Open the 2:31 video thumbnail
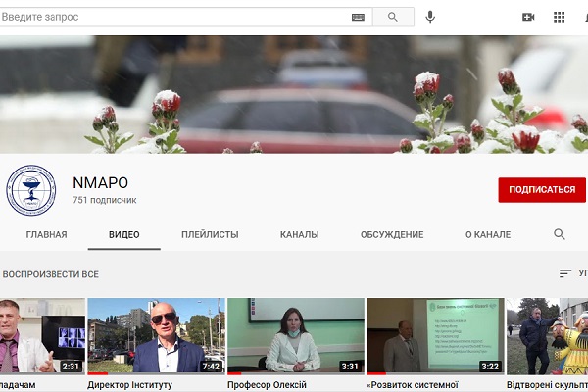This screenshot has height=392, width=588. [42, 336]
